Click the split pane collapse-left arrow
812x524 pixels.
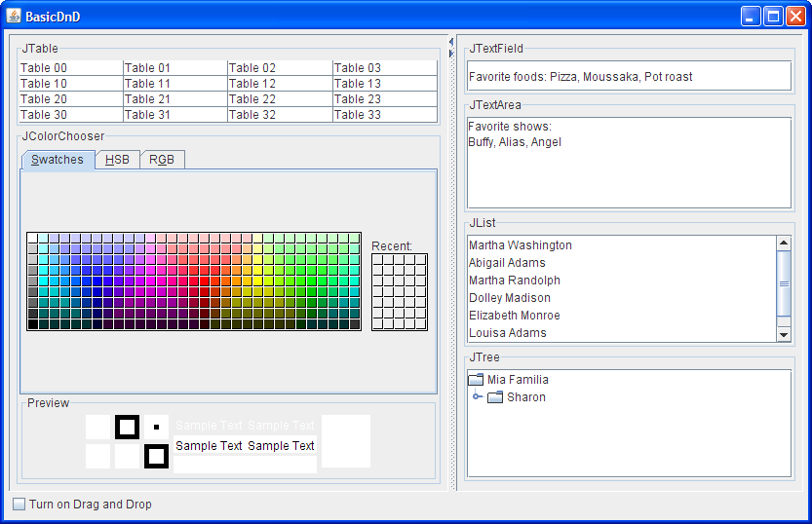click(451, 42)
